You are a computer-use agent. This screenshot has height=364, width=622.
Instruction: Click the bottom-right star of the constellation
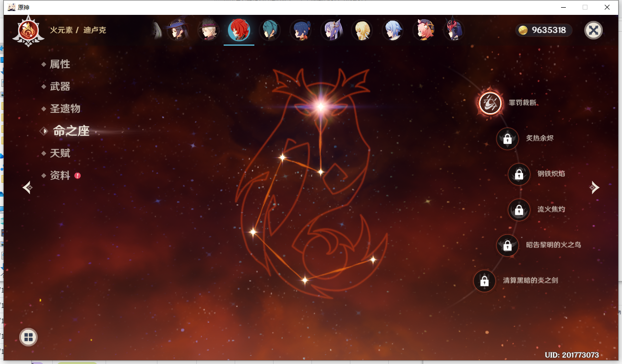pos(372,259)
